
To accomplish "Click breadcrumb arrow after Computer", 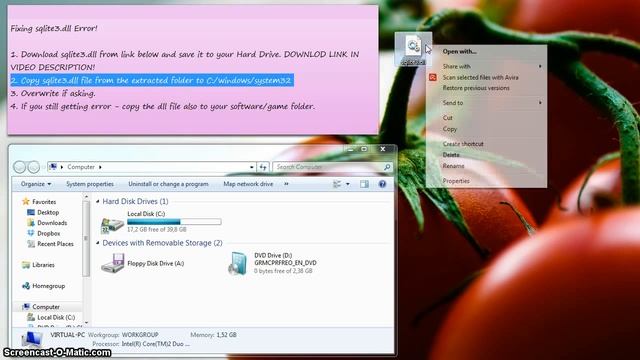I will point(100,167).
